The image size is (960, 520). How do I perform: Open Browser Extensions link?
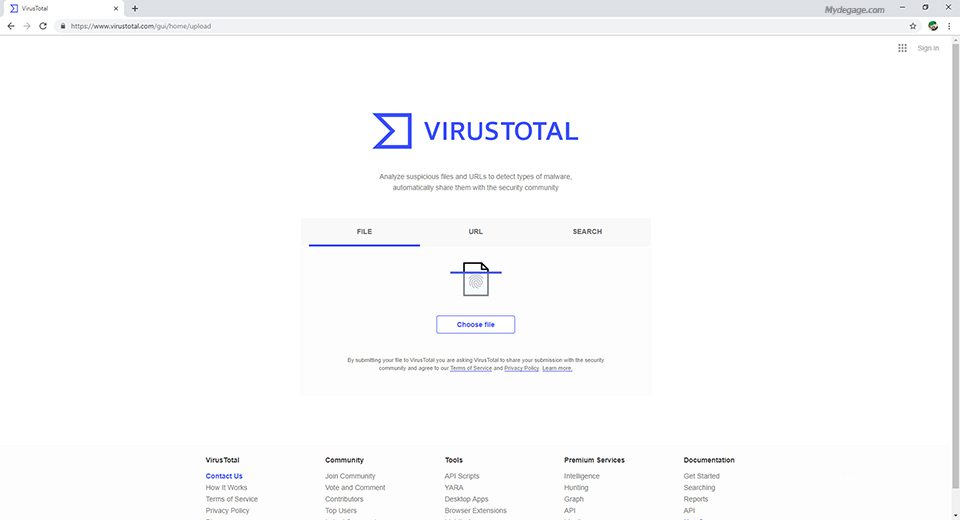click(476, 511)
